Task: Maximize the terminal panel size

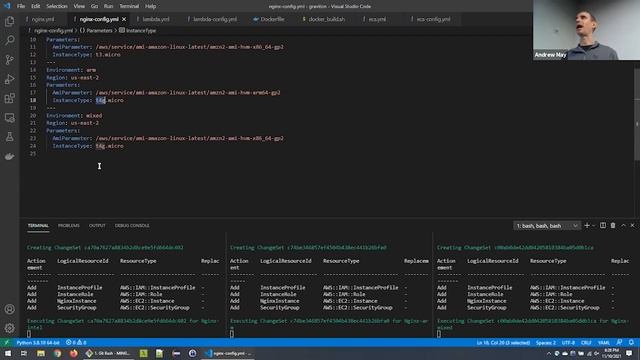Action: point(623,225)
